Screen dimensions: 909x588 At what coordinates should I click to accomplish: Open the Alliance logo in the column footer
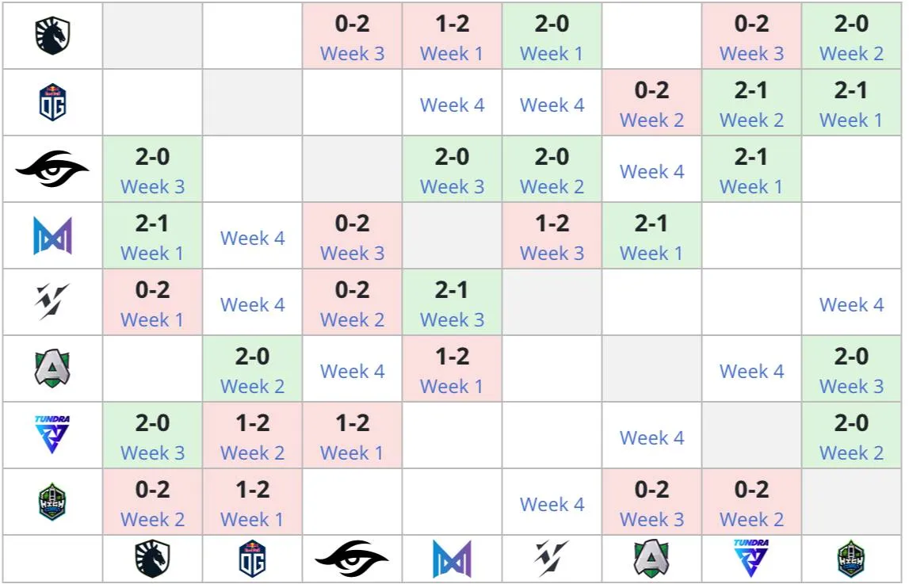coord(651,559)
